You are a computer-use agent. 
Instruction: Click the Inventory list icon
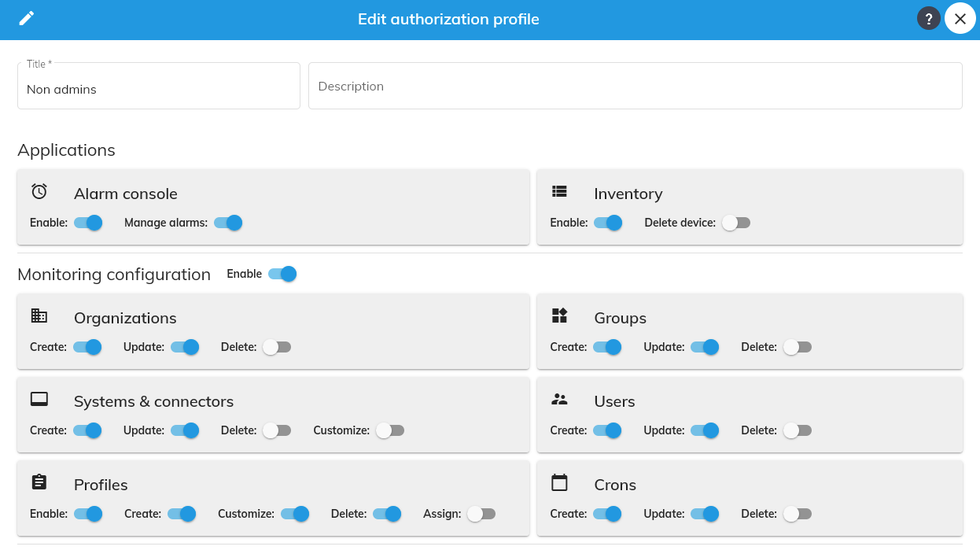559,191
